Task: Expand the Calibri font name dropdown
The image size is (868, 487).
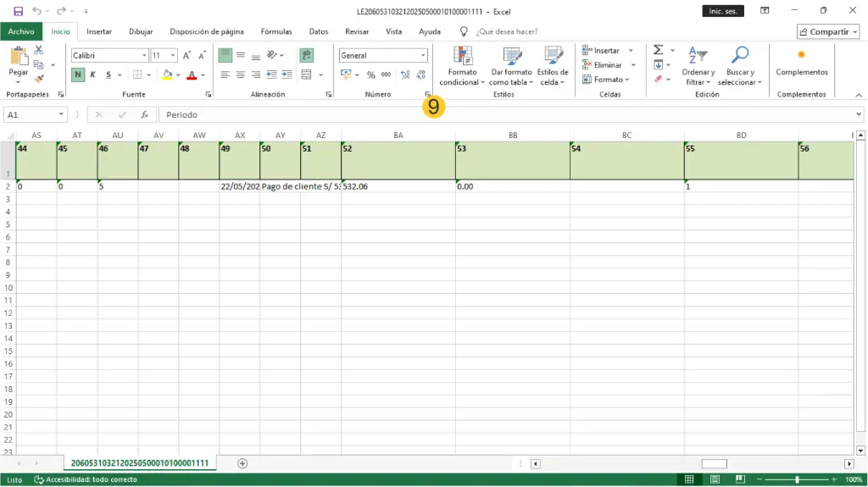Action: [143, 56]
